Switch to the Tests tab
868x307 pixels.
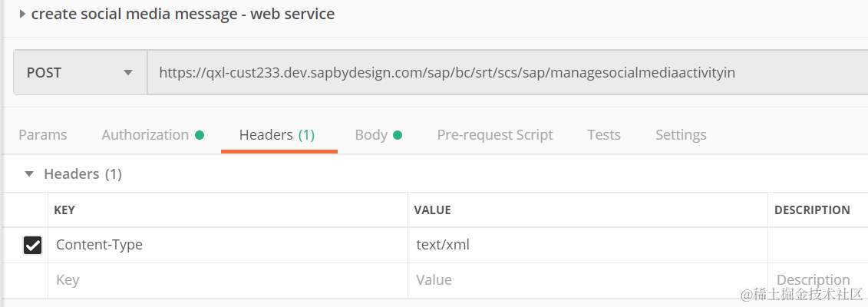[x=604, y=135]
